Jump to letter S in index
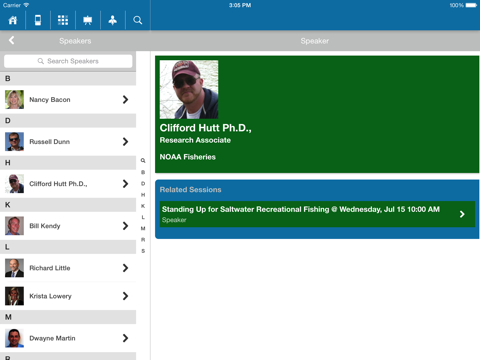The image size is (480, 360). click(143, 251)
